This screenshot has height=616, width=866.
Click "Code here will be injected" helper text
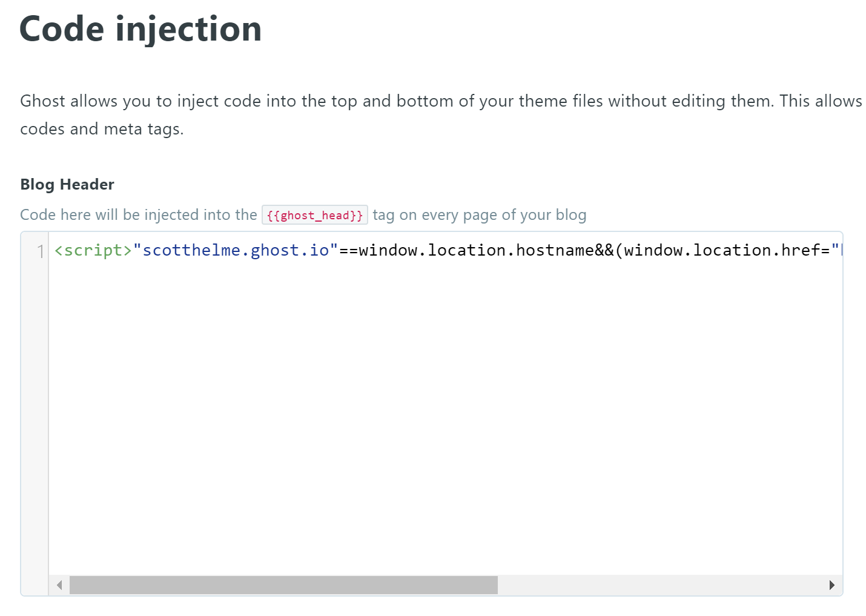pos(139,215)
